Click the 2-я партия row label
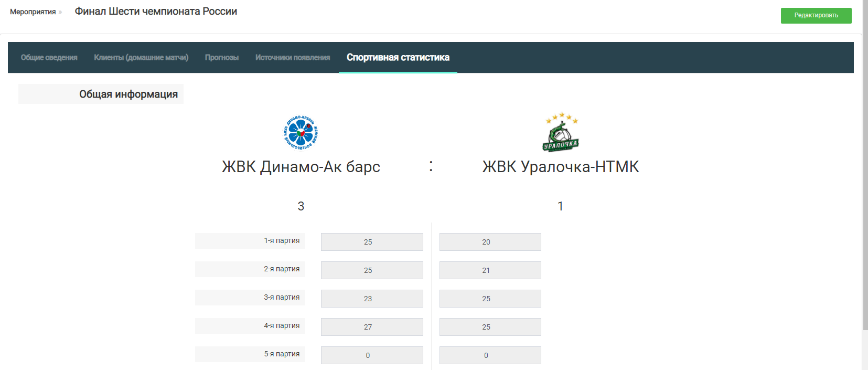This screenshot has height=370, width=868. click(x=250, y=269)
